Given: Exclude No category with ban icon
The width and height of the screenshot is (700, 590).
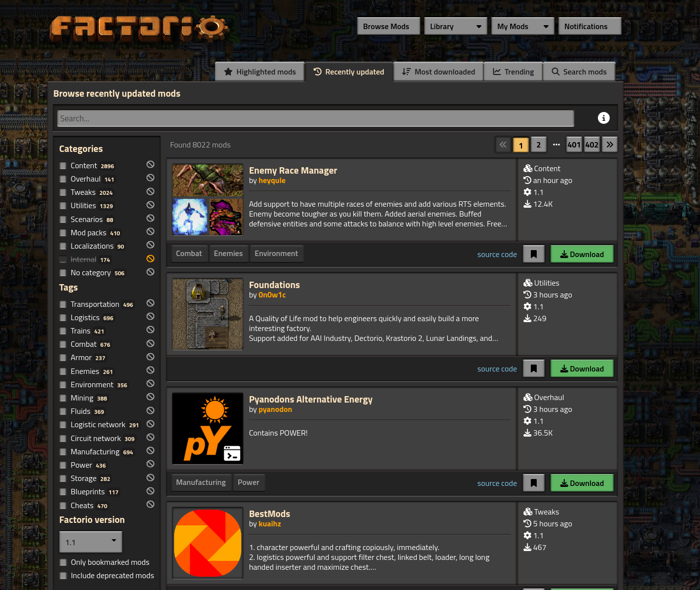Looking at the screenshot, I should tap(150, 272).
